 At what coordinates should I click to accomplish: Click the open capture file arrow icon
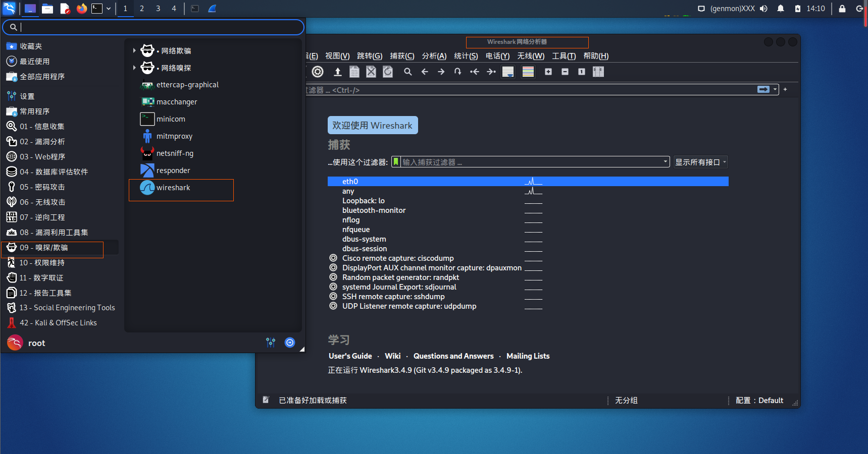[338, 72]
